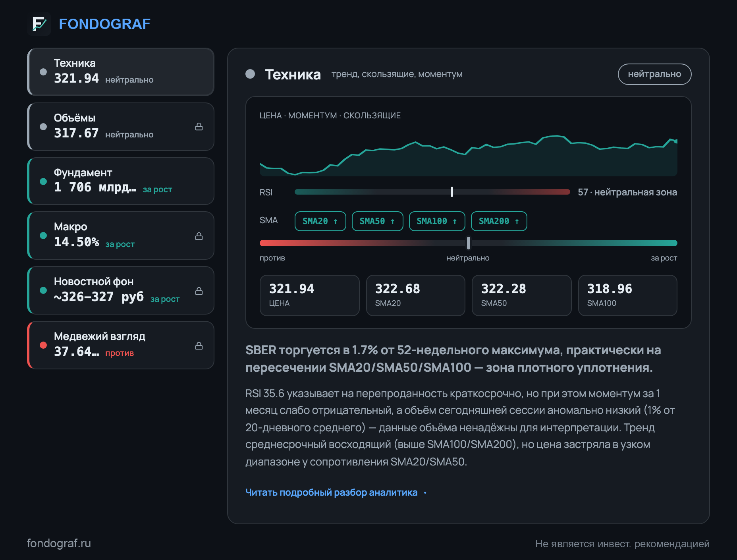This screenshot has height=560, width=737.
Task: Click the '57 · нейтральная зона' label
Action: click(627, 192)
